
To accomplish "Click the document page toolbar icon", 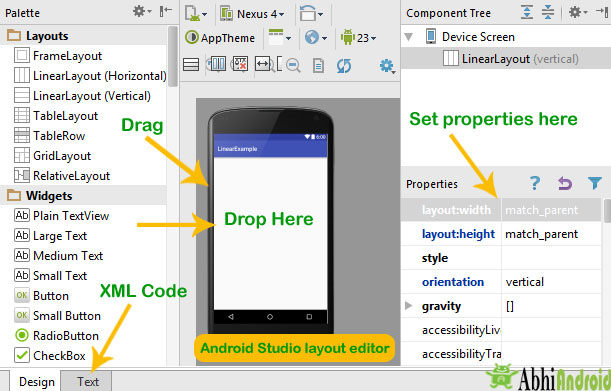I will click(x=318, y=65).
